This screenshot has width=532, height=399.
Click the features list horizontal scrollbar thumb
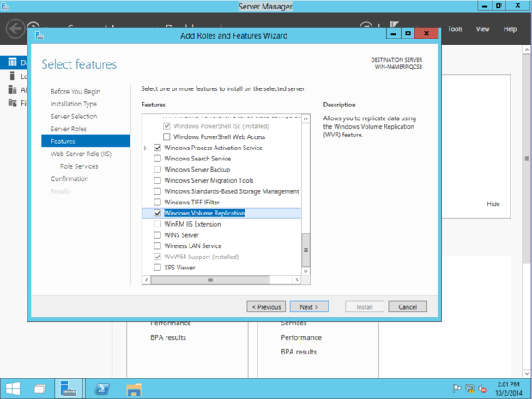pyautogui.click(x=210, y=280)
